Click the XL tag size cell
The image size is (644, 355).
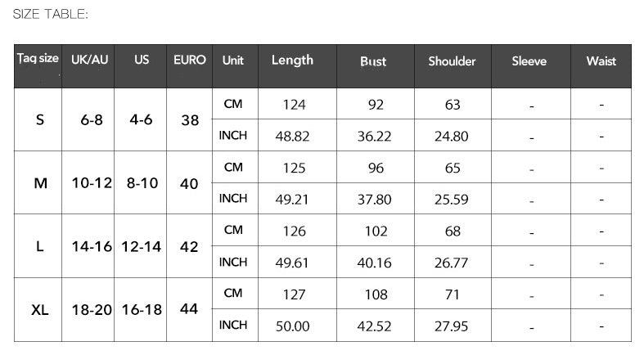coord(40,310)
